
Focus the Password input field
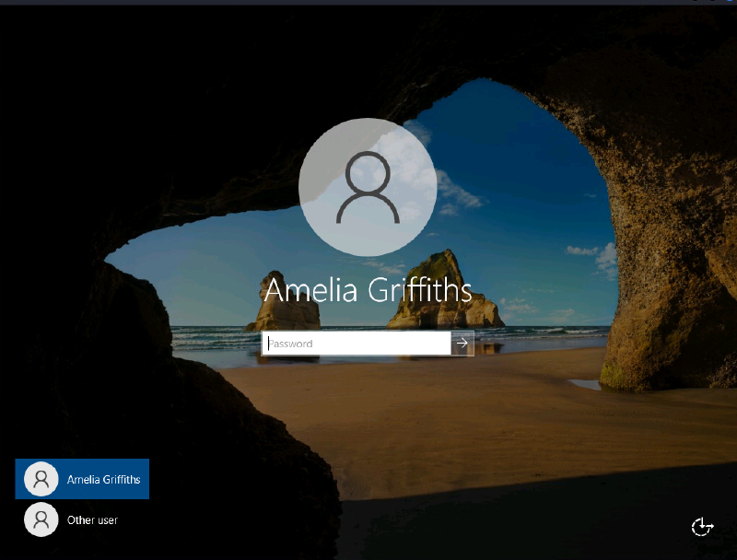[357, 344]
